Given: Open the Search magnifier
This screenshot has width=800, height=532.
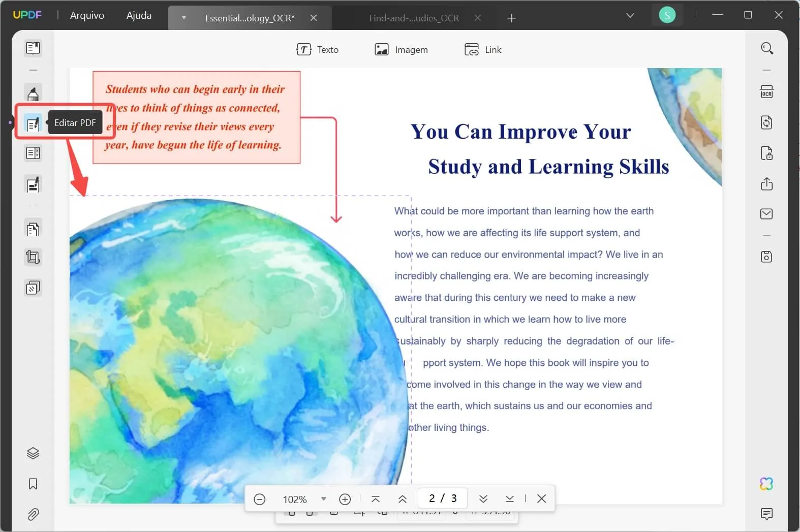Looking at the screenshot, I should 767,48.
